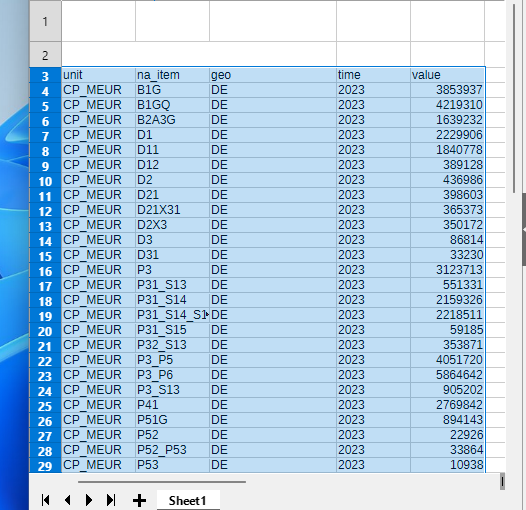
Task: Select cell containing D2X3
Action: tap(172, 225)
